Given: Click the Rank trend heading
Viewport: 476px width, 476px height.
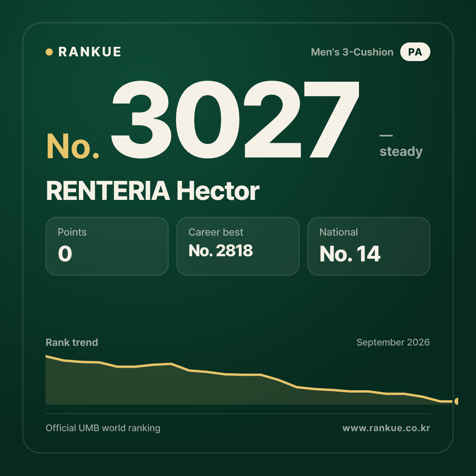Looking at the screenshot, I should coord(72,342).
